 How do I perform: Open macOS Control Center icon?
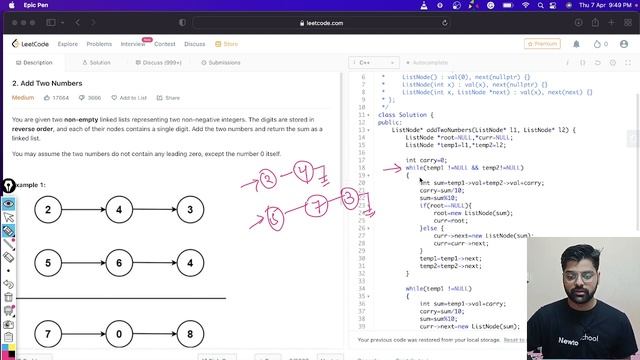coord(553,5)
